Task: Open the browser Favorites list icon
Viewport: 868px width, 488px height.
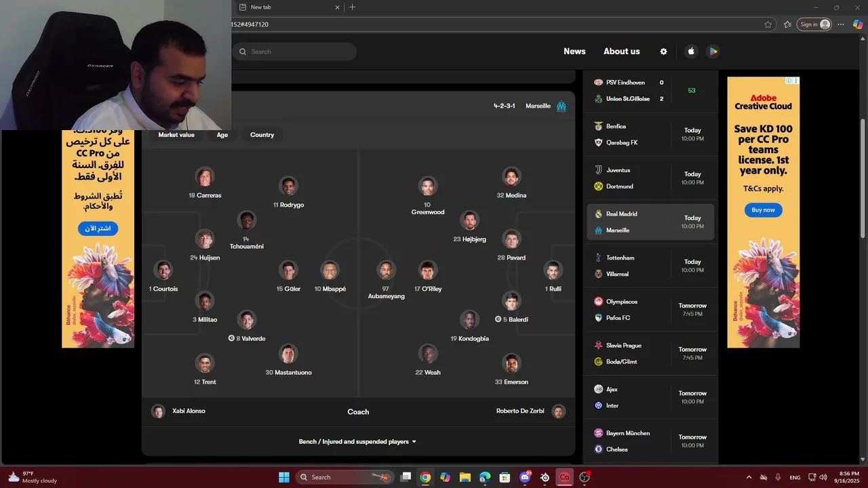Action: coord(787,24)
